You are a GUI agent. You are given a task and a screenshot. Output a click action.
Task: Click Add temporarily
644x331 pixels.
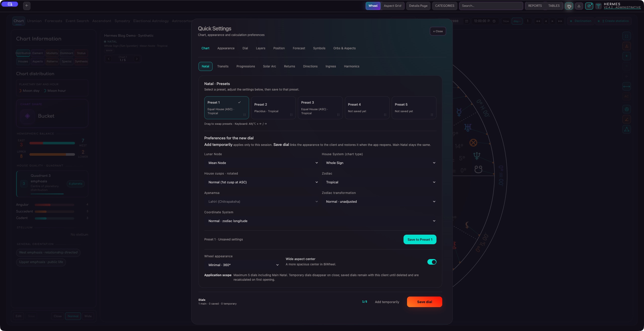click(387, 302)
